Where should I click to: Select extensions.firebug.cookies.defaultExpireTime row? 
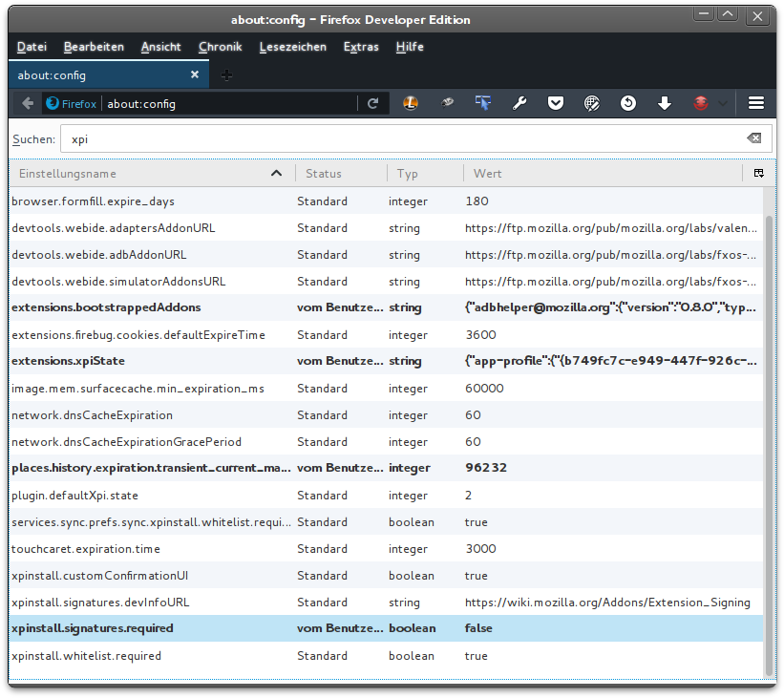click(386, 334)
